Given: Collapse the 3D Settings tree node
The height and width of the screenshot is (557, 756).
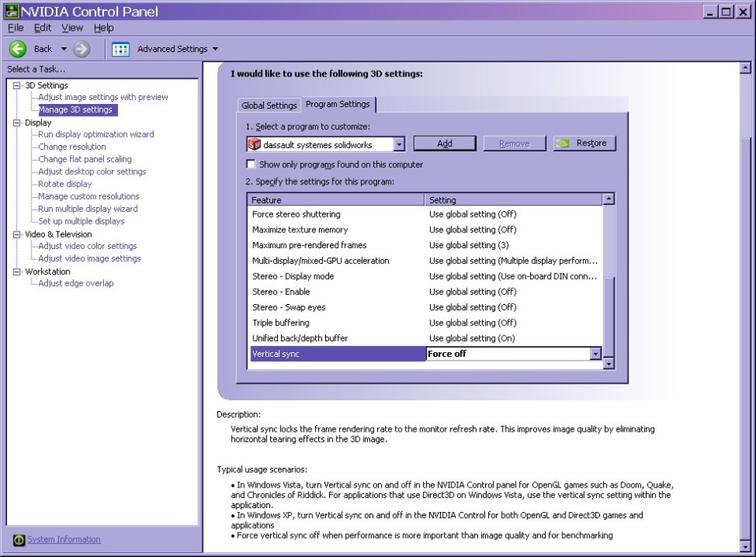Looking at the screenshot, I should tap(17, 85).
